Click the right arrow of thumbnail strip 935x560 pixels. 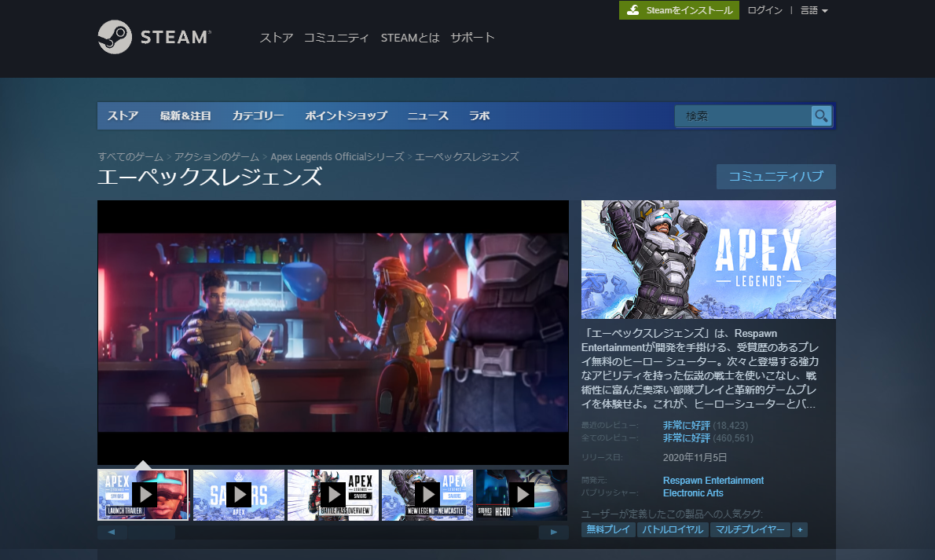(x=553, y=532)
